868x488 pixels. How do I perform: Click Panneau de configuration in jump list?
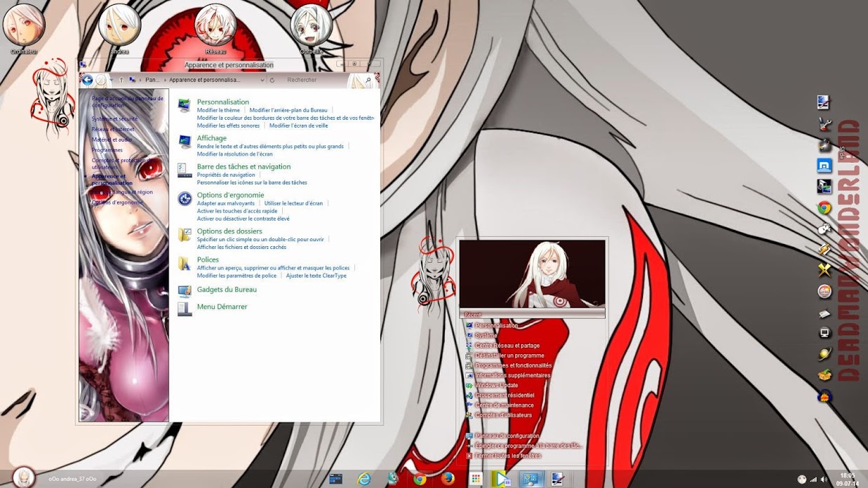tap(507, 436)
